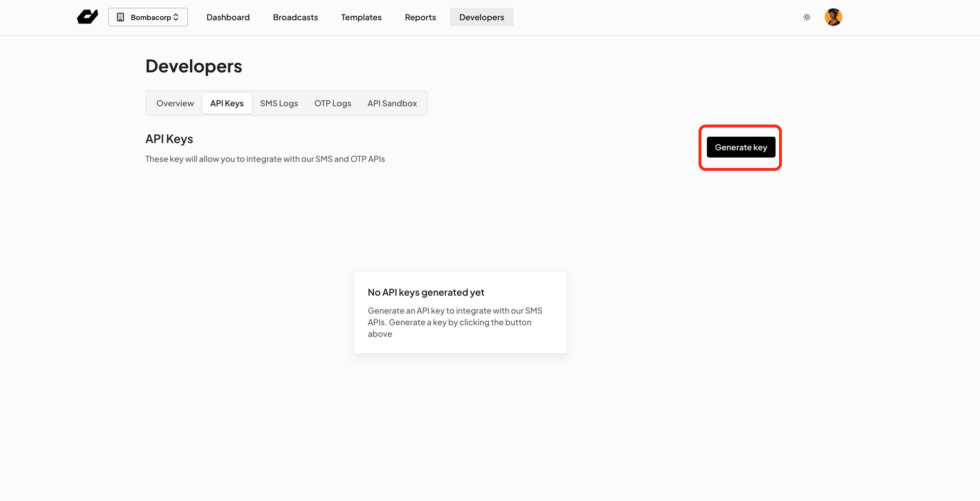This screenshot has height=501, width=980.
Task: Navigate to Reports
Action: [x=420, y=17]
